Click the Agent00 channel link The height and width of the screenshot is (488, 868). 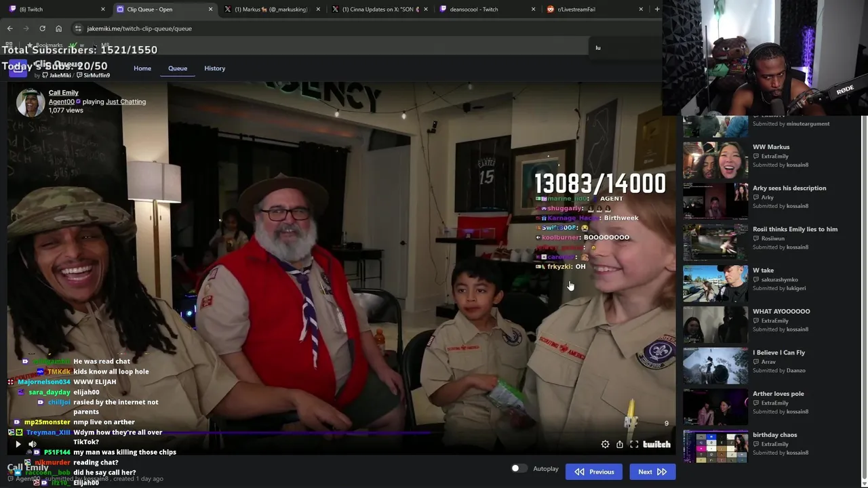(x=62, y=102)
